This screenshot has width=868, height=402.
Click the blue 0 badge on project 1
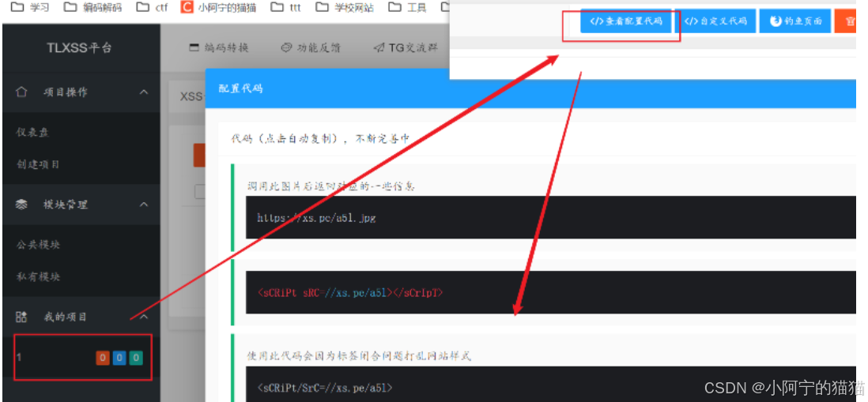pyautogui.click(x=119, y=358)
